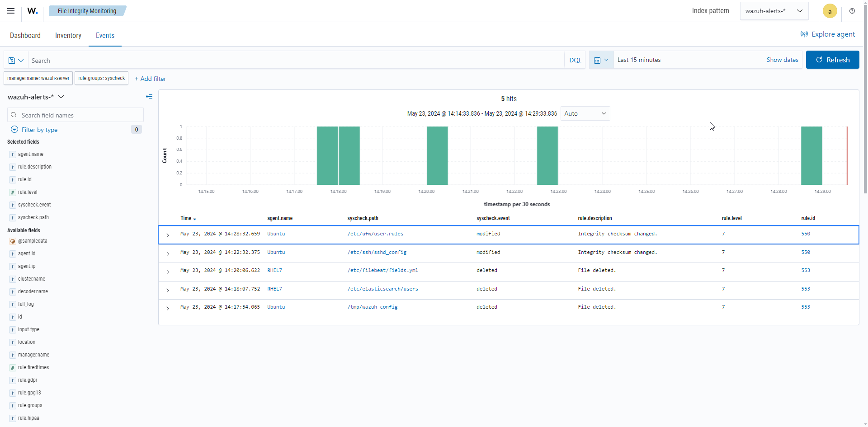Open the Index pattern wazuh-alerts dropdown
The image size is (868, 427).
774,11
